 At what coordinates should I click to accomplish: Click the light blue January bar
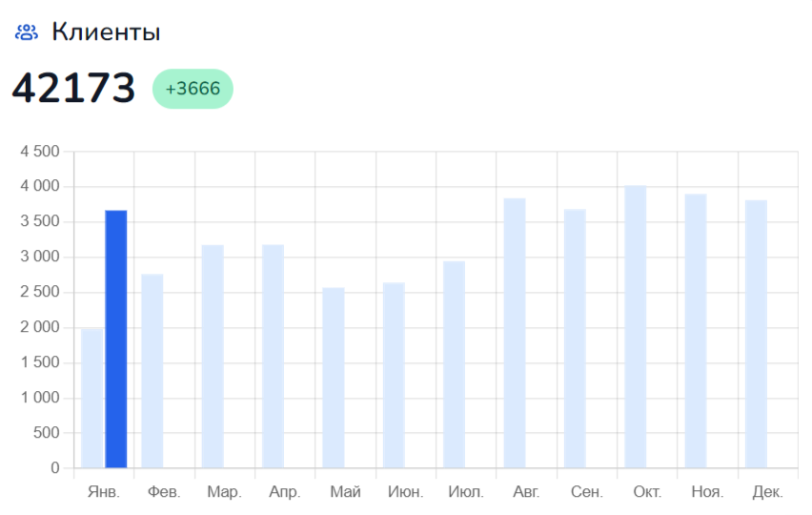point(91,398)
